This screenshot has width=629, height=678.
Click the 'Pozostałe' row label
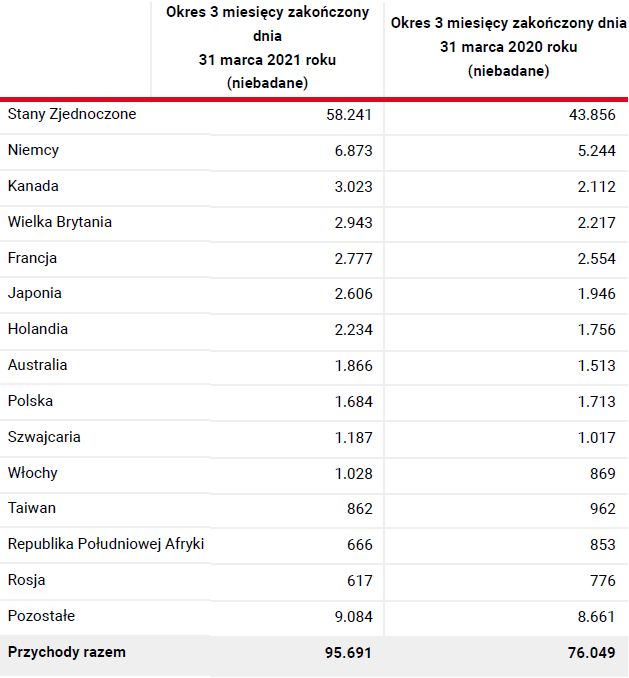pos(41,616)
